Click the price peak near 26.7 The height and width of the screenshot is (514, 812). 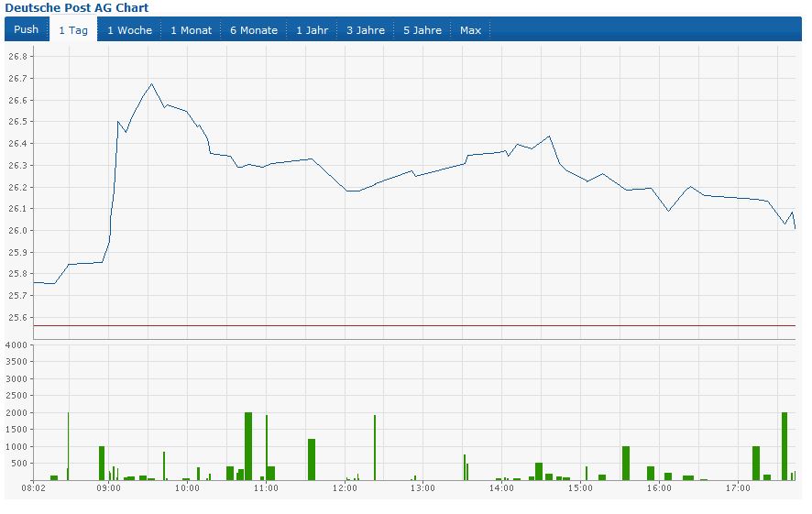pyautogui.click(x=151, y=84)
